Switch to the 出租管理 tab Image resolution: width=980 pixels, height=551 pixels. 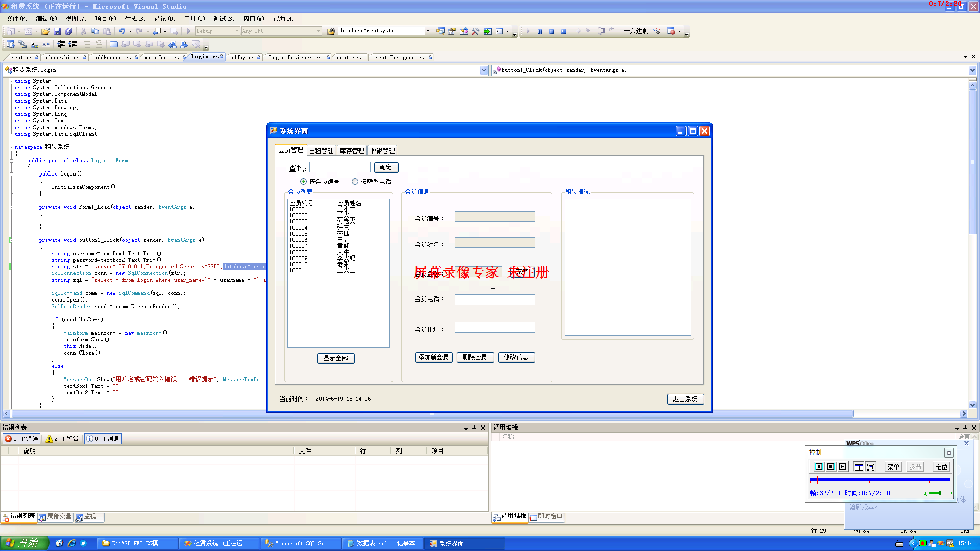coord(321,151)
